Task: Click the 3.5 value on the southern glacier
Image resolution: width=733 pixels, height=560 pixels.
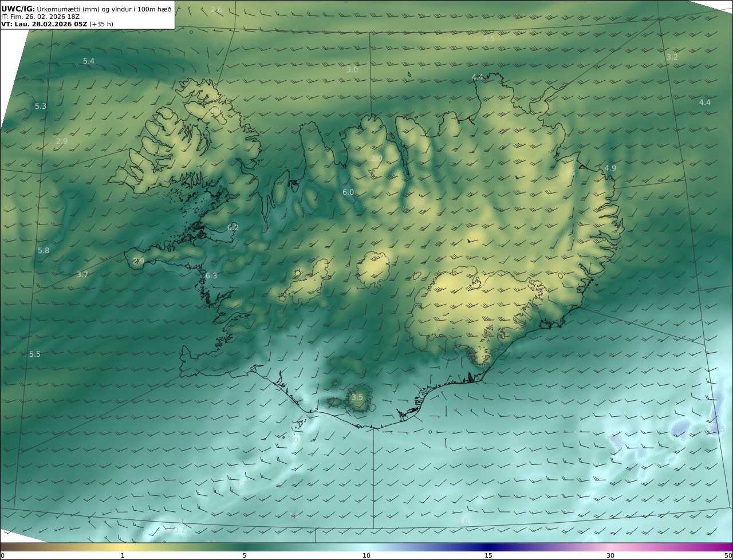Action: [357, 397]
